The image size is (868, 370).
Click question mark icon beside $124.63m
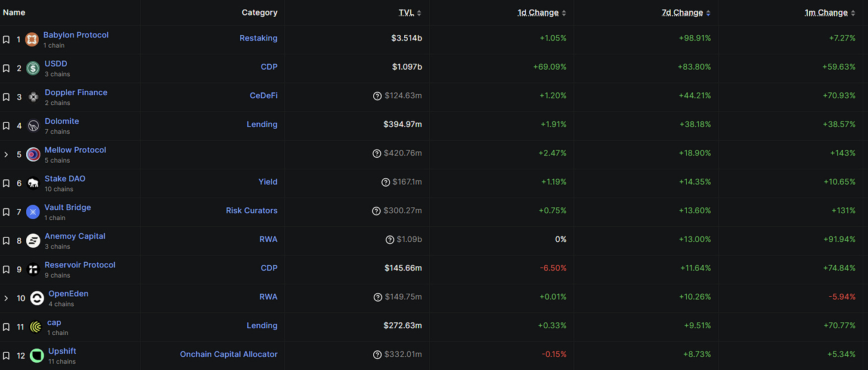[x=377, y=96]
